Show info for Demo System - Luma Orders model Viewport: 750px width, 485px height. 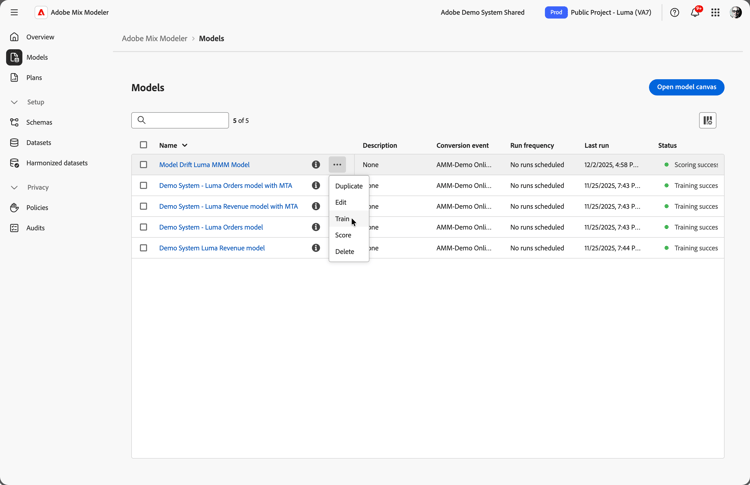tap(316, 227)
